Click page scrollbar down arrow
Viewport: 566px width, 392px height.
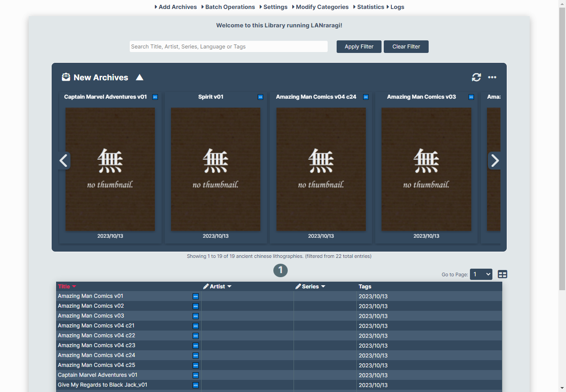pos(562,388)
